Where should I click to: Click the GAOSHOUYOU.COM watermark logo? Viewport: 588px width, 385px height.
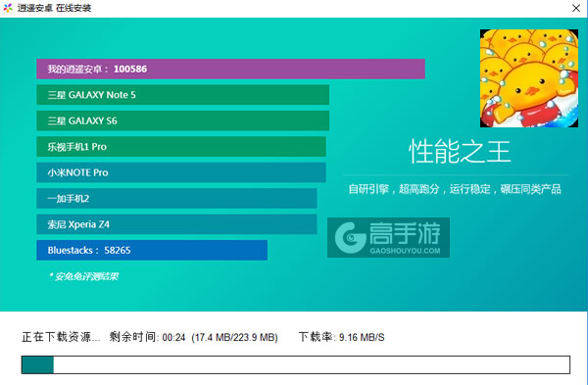(388, 237)
